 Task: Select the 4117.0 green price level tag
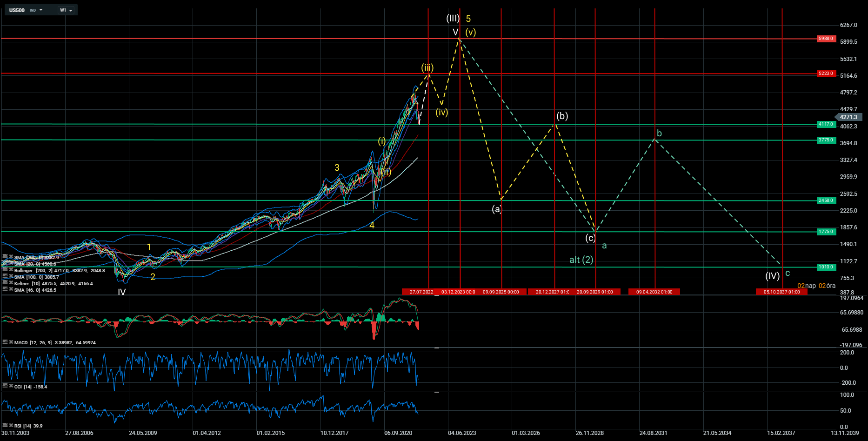(x=826, y=124)
